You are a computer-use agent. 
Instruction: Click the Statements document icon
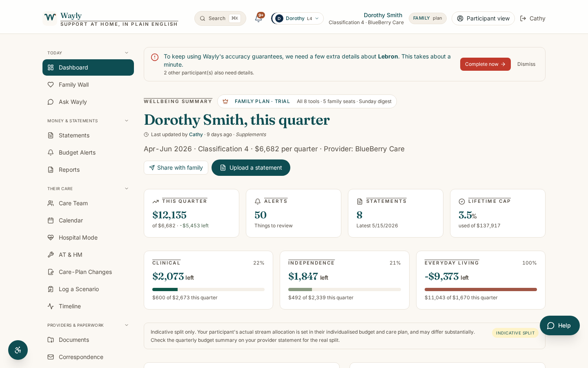click(x=51, y=135)
